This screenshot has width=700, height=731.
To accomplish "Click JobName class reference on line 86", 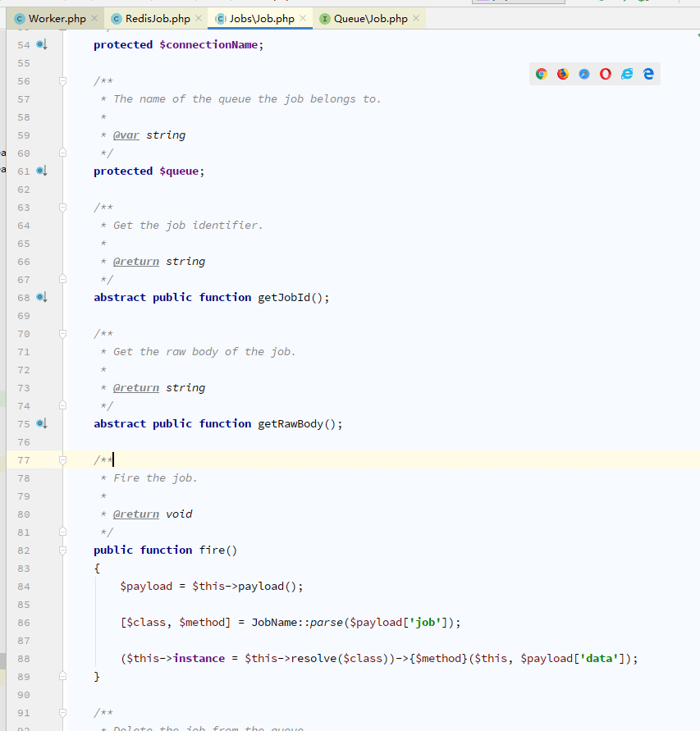I will (274, 623).
